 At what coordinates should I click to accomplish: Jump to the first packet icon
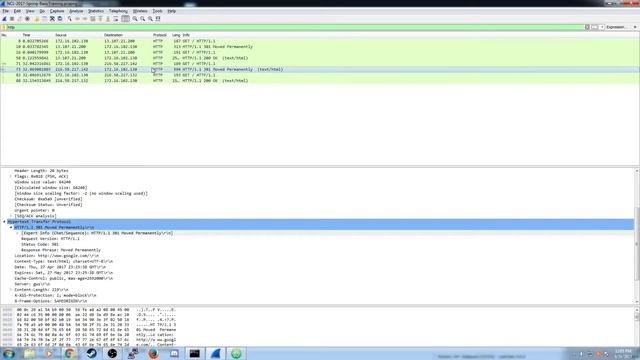(100, 19)
